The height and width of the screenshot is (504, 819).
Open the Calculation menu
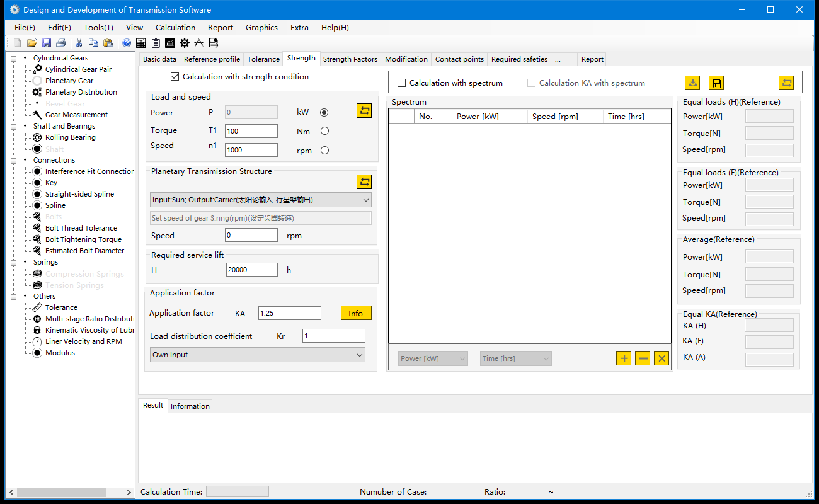coord(175,28)
